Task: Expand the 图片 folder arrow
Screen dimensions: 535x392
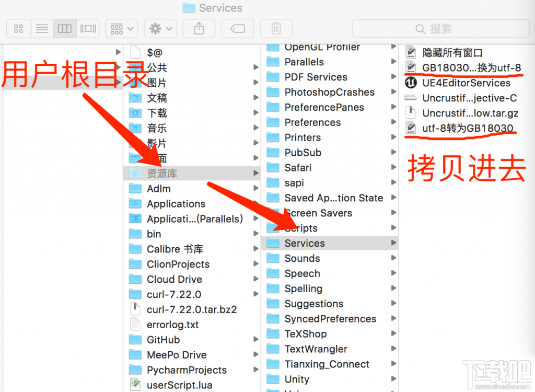Action: pos(255,82)
